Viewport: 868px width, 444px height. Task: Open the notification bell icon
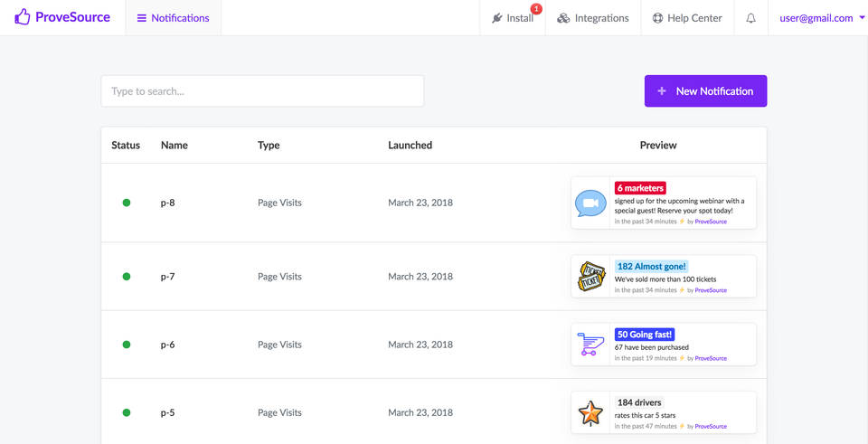[x=750, y=18]
